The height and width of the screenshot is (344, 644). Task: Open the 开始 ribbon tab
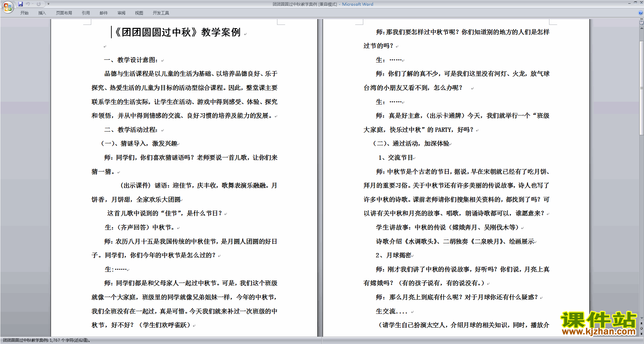[x=24, y=13]
